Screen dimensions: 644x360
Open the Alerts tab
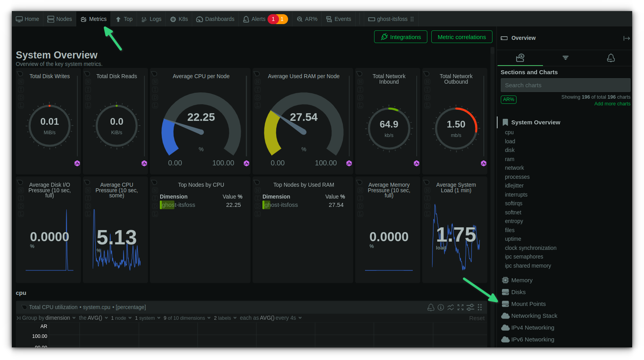[x=265, y=19]
